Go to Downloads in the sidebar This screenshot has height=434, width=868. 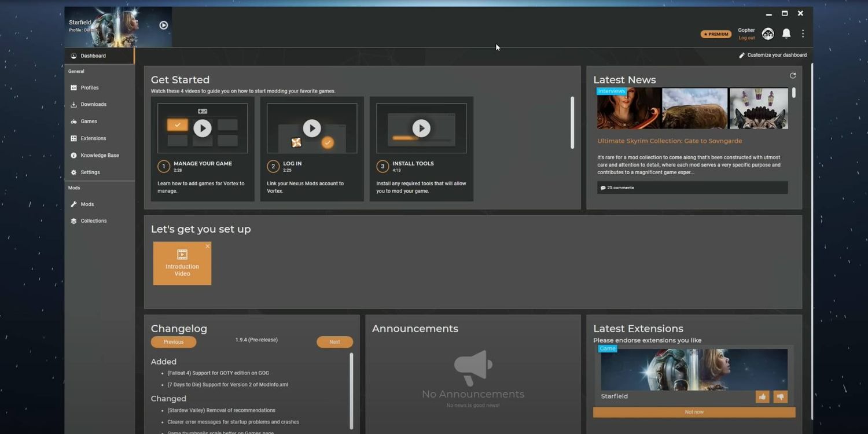[93, 105]
